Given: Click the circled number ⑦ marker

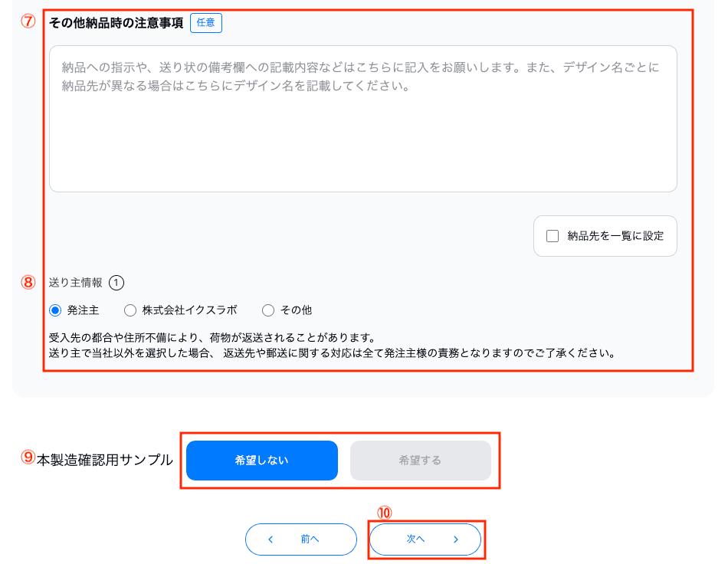Looking at the screenshot, I should coord(28,21).
